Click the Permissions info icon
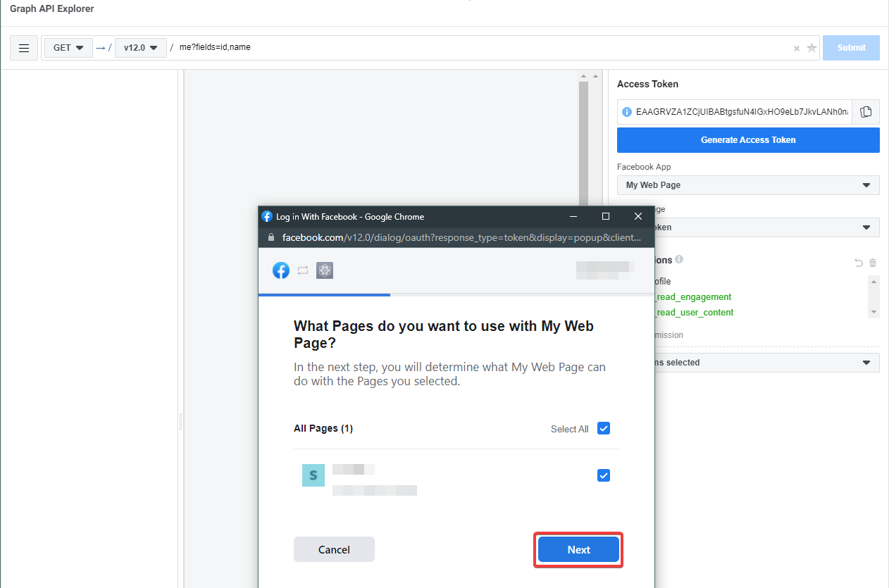Image resolution: width=889 pixels, height=588 pixels. coord(679,259)
